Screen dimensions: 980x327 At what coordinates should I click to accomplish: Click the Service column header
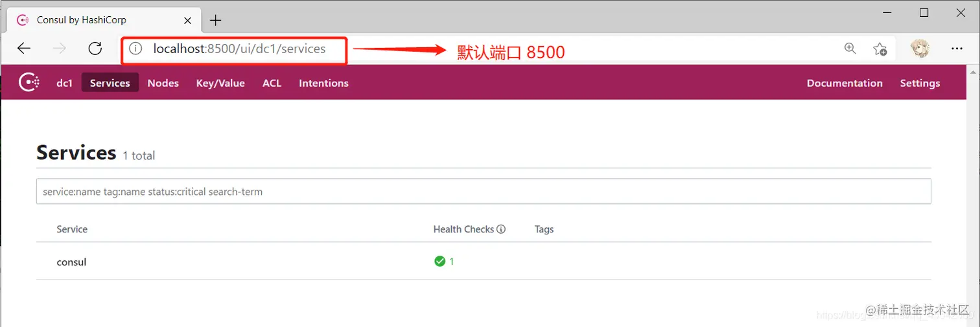click(72, 229)
